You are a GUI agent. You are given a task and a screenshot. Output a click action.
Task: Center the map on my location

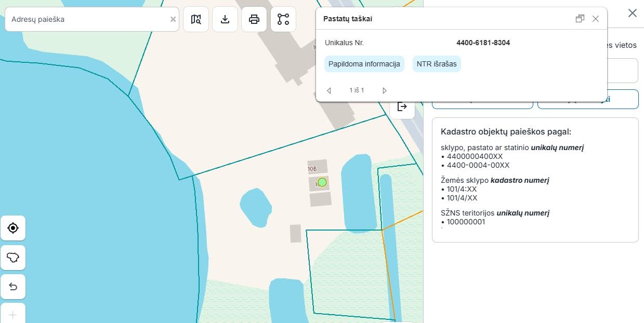13,228
